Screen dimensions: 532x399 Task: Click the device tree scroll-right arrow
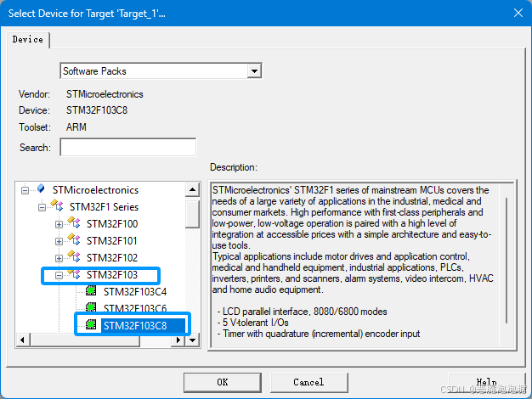pos(178,340)
